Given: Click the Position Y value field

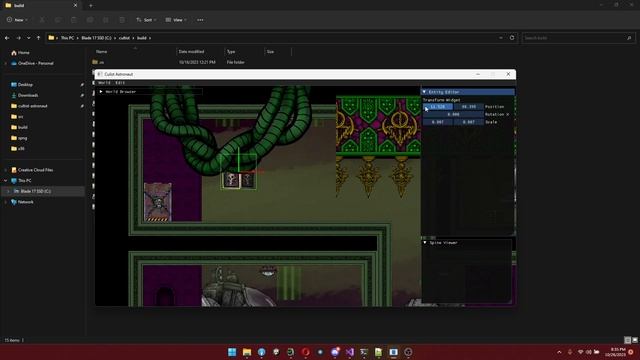Looking at the screenshot, I should [469, 107].
